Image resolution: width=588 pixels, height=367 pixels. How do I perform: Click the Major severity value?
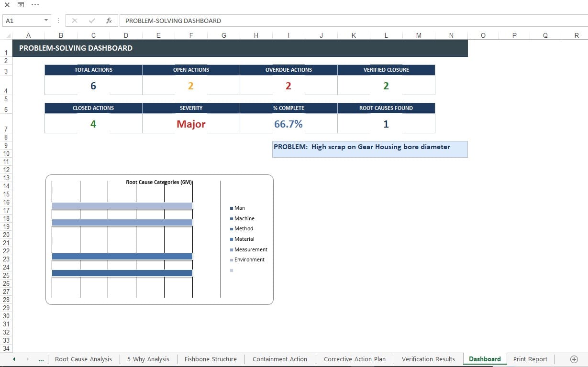pos(191,124)
